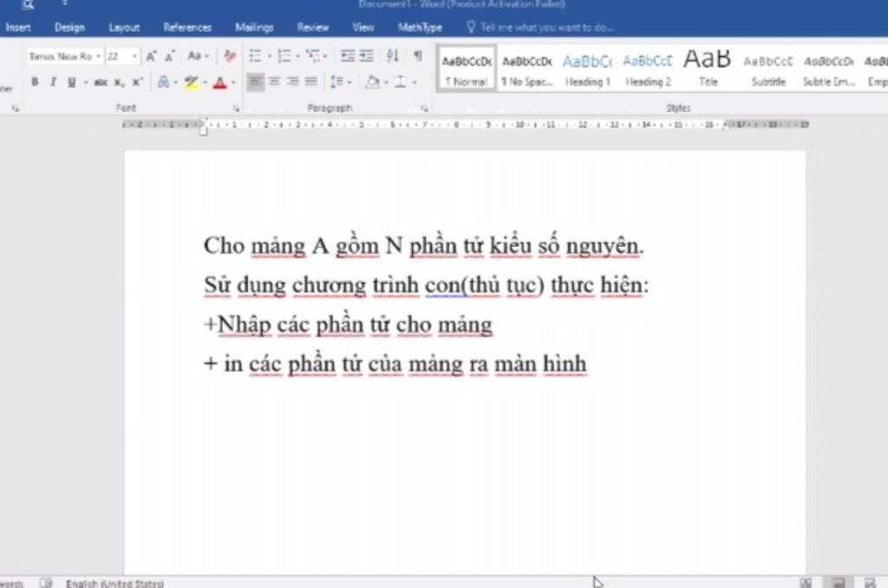Apply No Spacing style

(526, 69)
